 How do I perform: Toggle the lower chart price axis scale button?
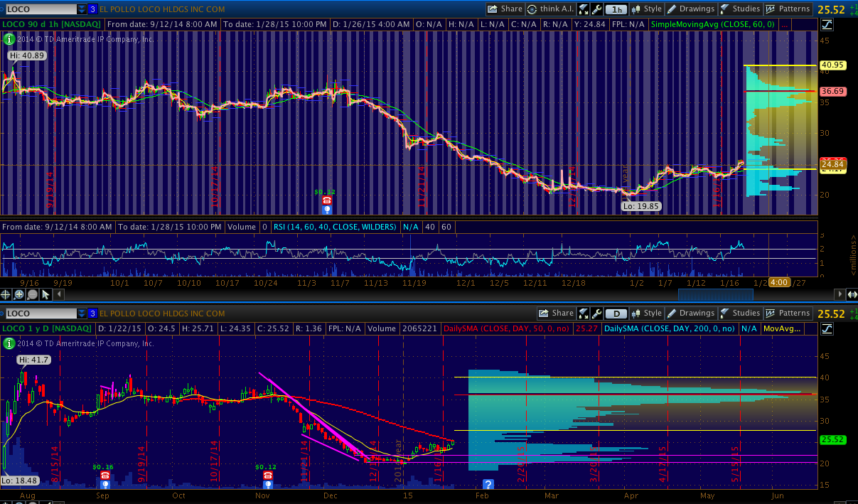[x=827, y=329]
